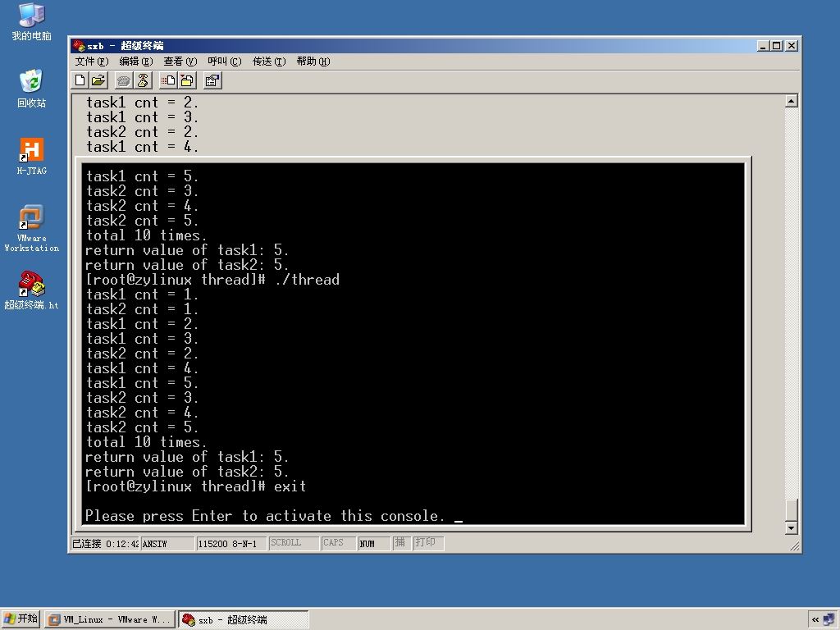Open the 传送(T) menu
This screenshot has width=840, height=630.
coord(269,62)
